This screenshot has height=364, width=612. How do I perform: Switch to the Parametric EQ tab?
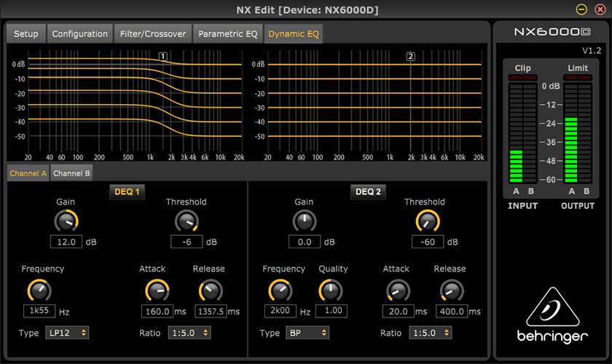pyautogui.click(x=227, y=34)
